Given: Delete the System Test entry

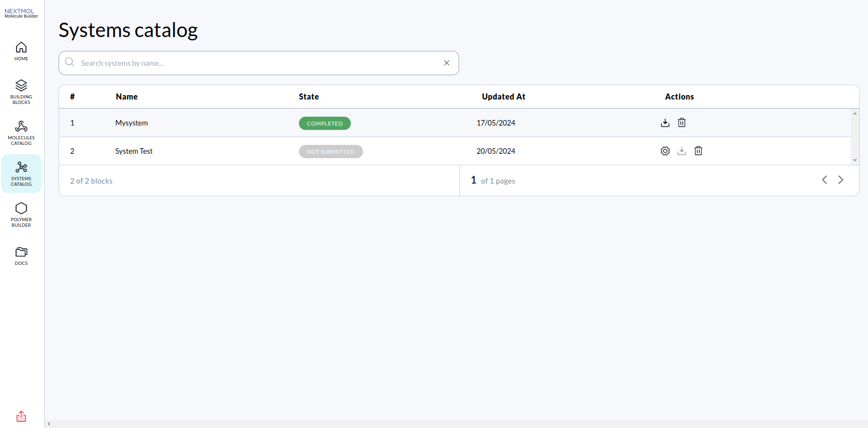Looking at the screenshot, I should coord(698,151).
